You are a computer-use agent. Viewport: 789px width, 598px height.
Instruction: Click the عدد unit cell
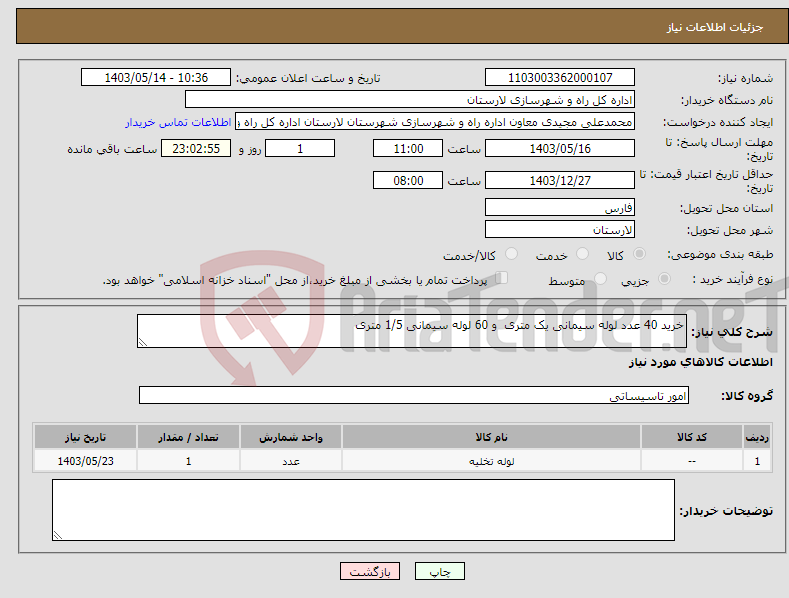(x=291, y=461)
